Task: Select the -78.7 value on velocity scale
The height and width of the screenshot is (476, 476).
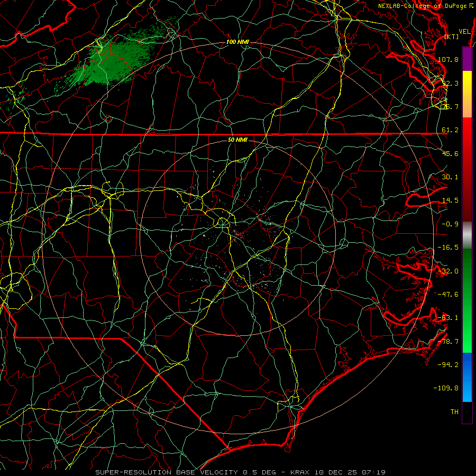Action: [x=448, y=342]
